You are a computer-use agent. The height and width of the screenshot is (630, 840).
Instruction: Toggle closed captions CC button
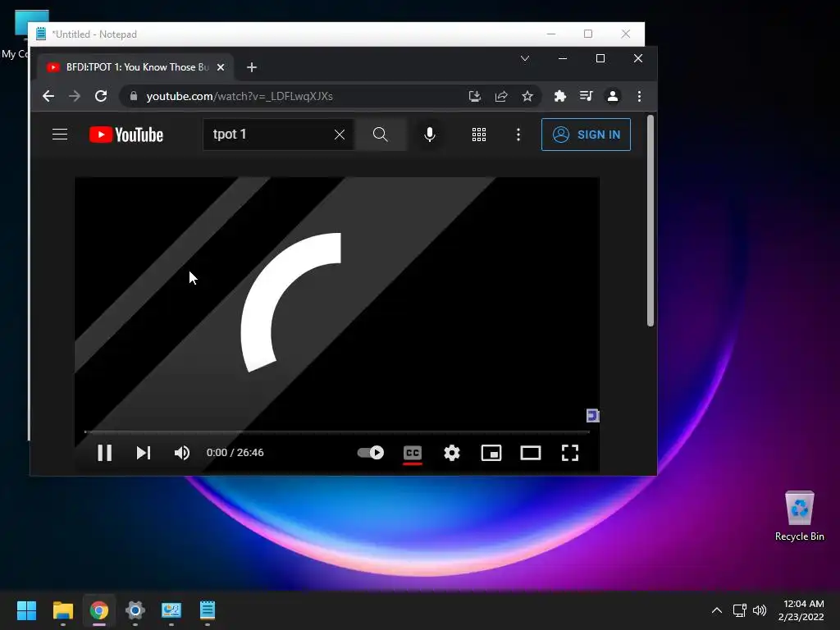pos(413,453)
